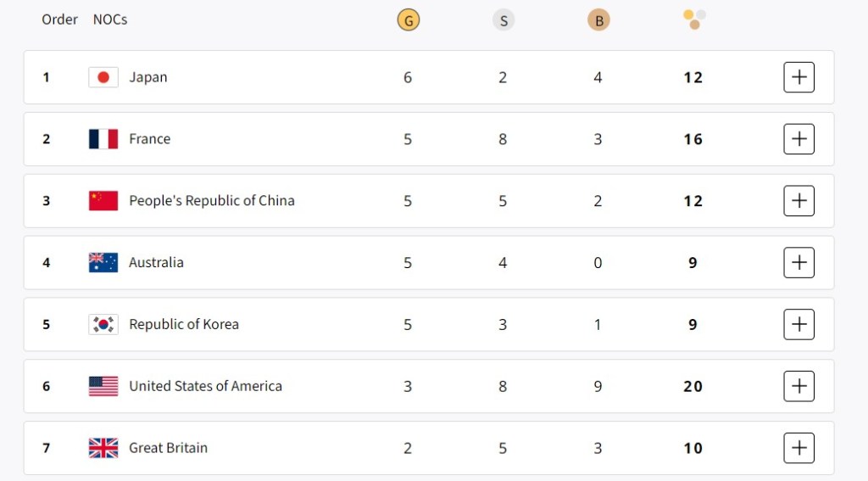
Task: Open the United States of America link
Action: pyautogui.click(x=205, y=386)
